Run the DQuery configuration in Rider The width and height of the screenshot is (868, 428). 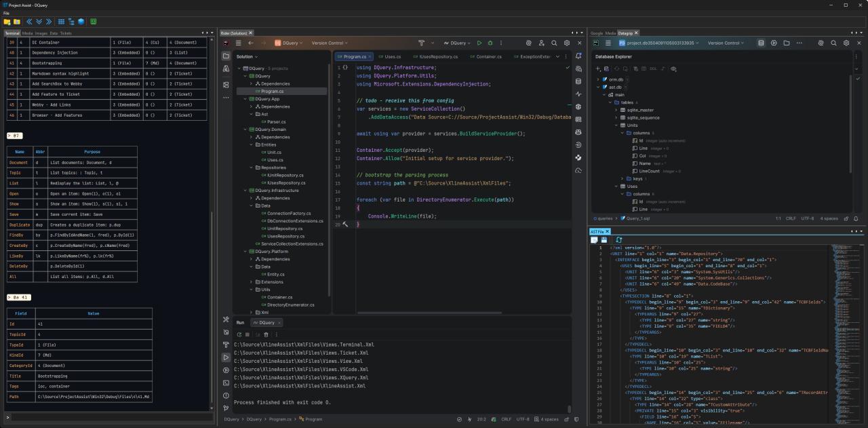point(480,43)
